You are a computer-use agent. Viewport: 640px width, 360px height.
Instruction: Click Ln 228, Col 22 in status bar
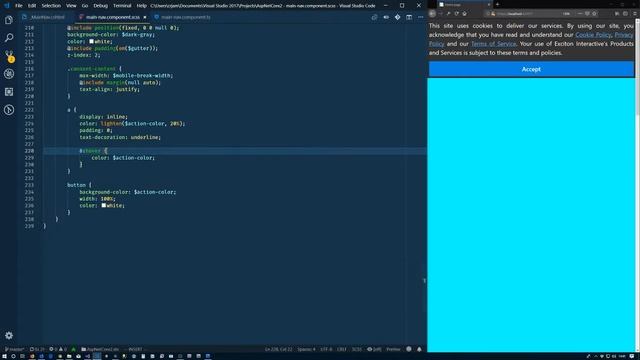(279, 349)
